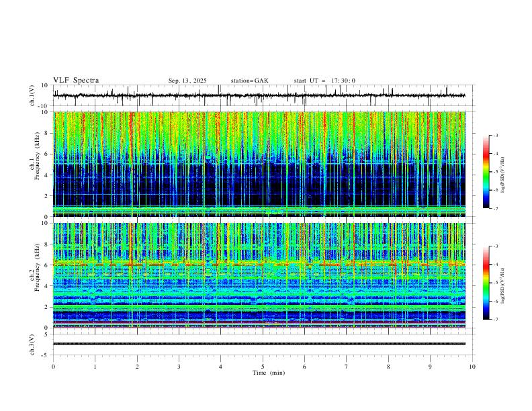Click the "-5" tick on the ch.3(V) axis
This screenshot has width=532, height=411.
[x=45, y=355]
